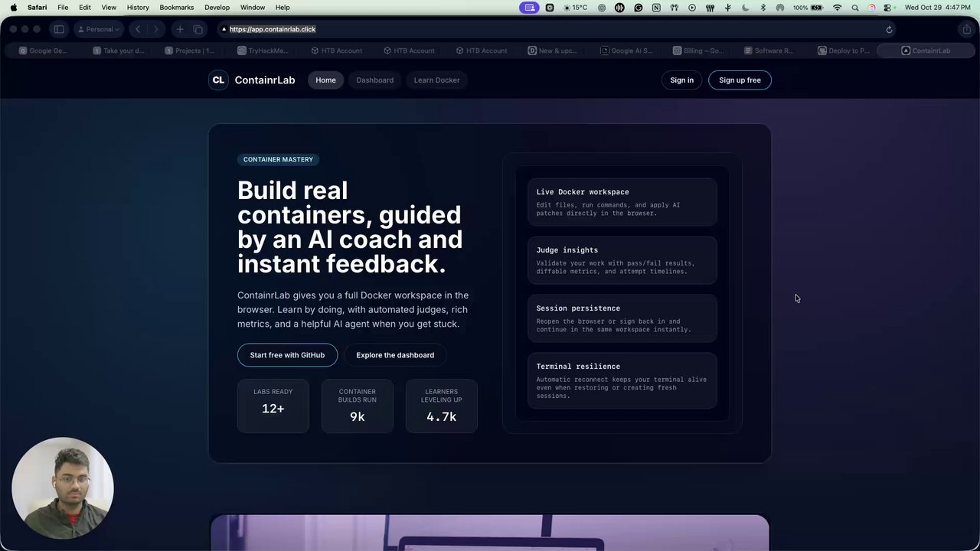The width and height of the screenshot is (980, 551).
Task: Click the ContainrLab CL logo icon
Action: pos(218,80)
